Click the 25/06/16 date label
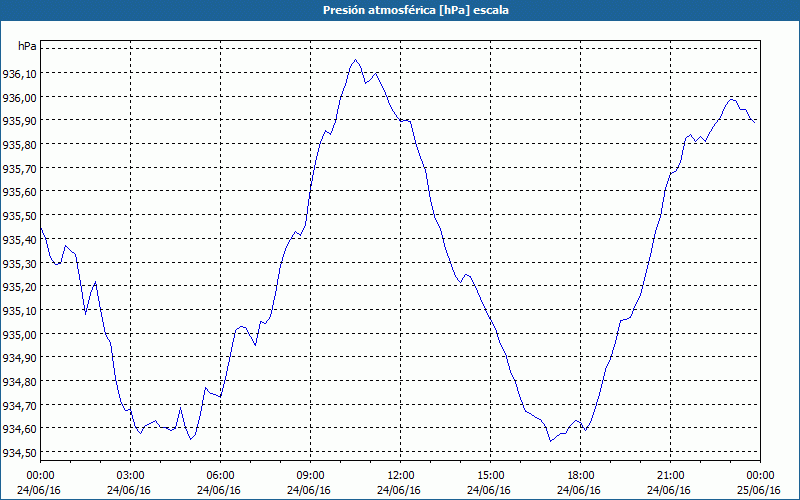Viewport: 800px width, 500px height. (759, 490)
